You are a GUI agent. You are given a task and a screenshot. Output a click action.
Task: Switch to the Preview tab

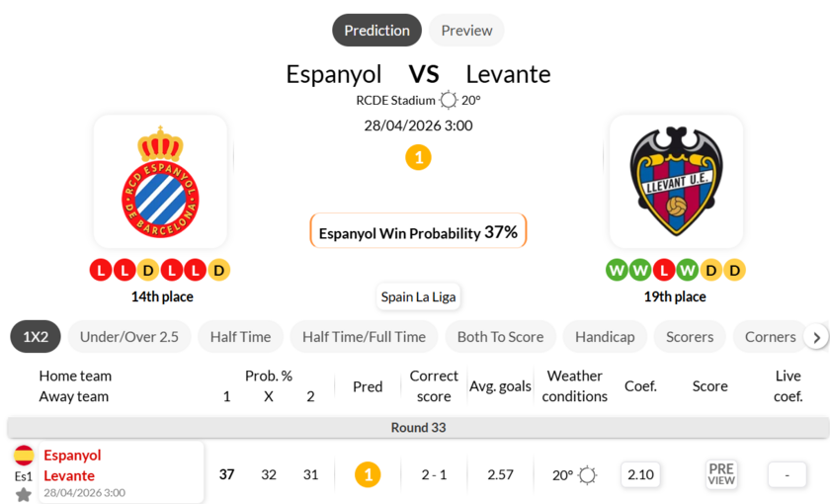click(x=466, y=31)
